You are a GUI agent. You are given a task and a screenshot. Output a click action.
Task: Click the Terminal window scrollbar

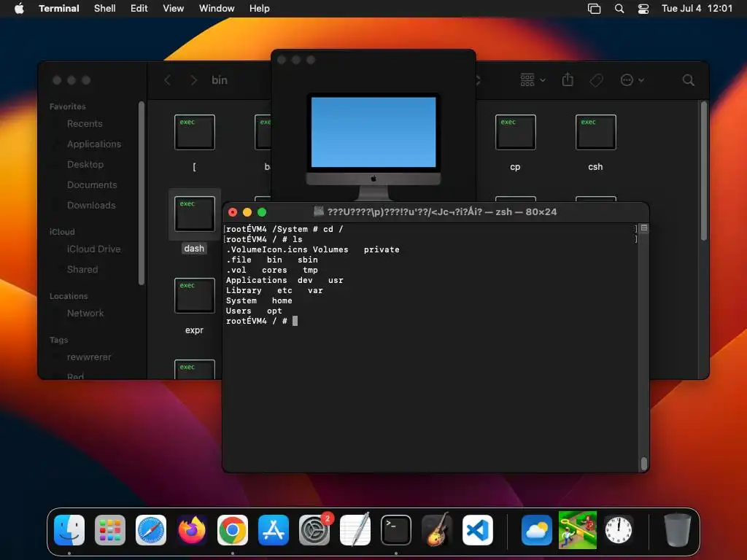coord(644,463)
